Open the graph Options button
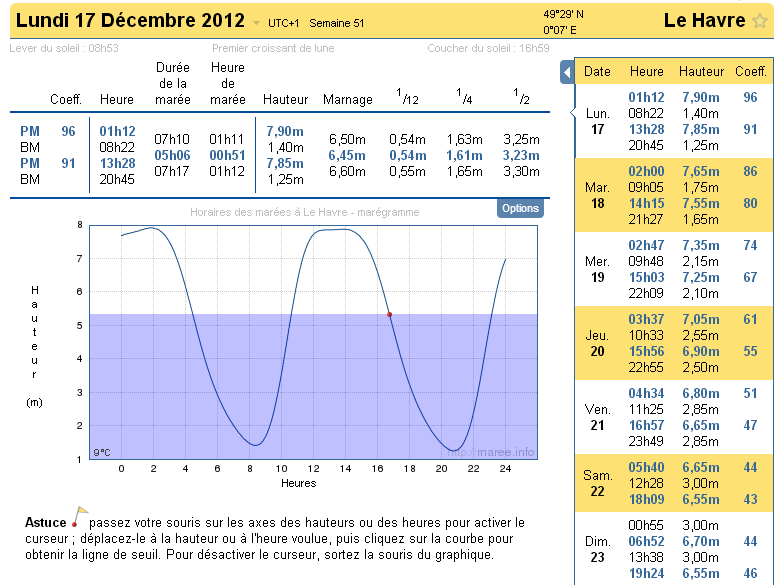774x585 pixels. coord(520,208)
